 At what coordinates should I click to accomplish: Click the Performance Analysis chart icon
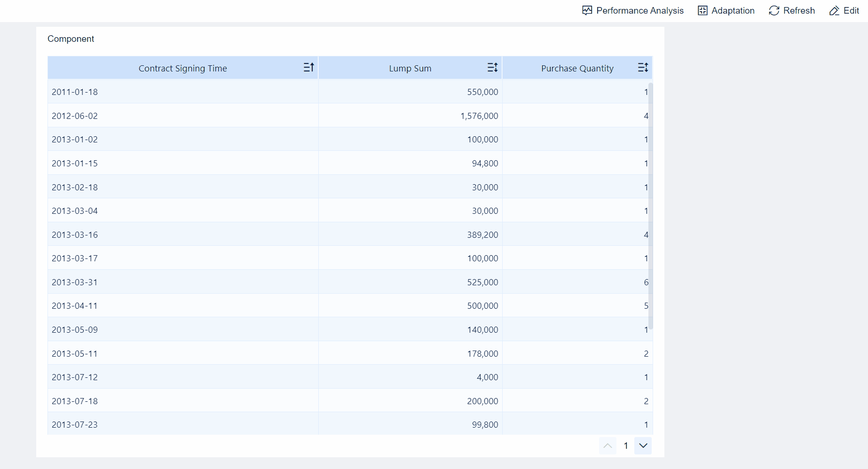click(x=587, y=10)
